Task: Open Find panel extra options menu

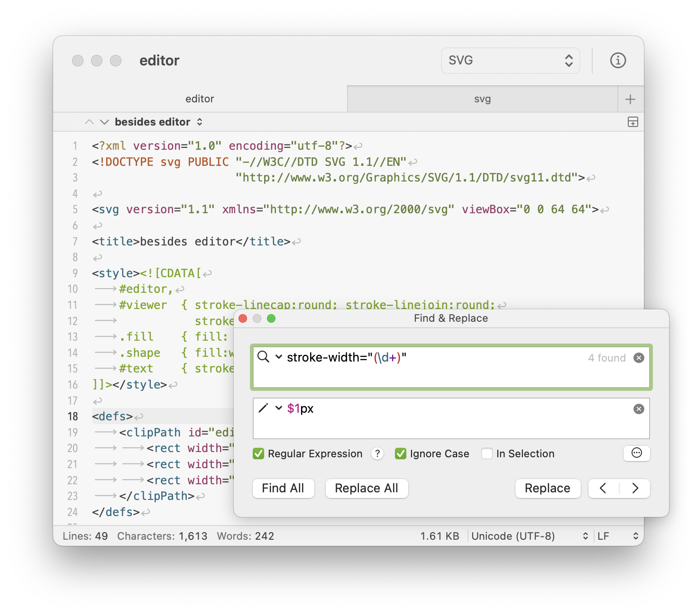Action: tap(636, 453)
